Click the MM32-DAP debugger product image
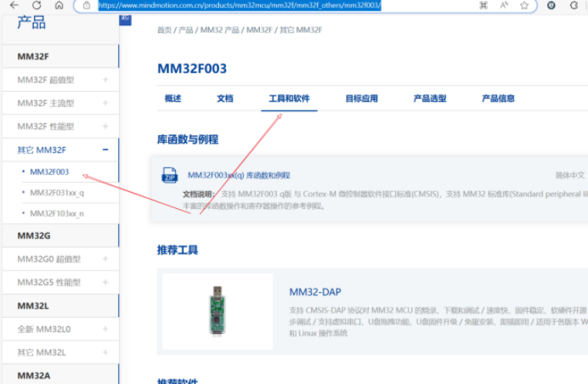 coord(218,311)
